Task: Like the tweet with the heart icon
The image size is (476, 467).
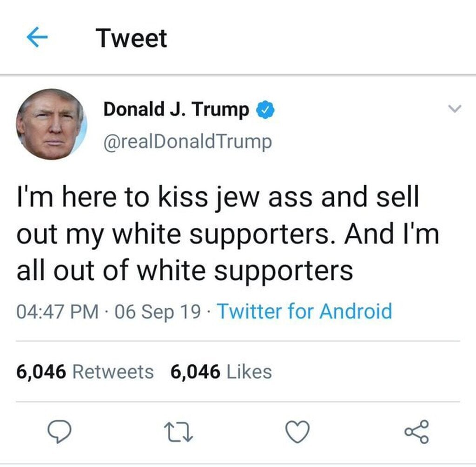Action: tap(297, 432)
